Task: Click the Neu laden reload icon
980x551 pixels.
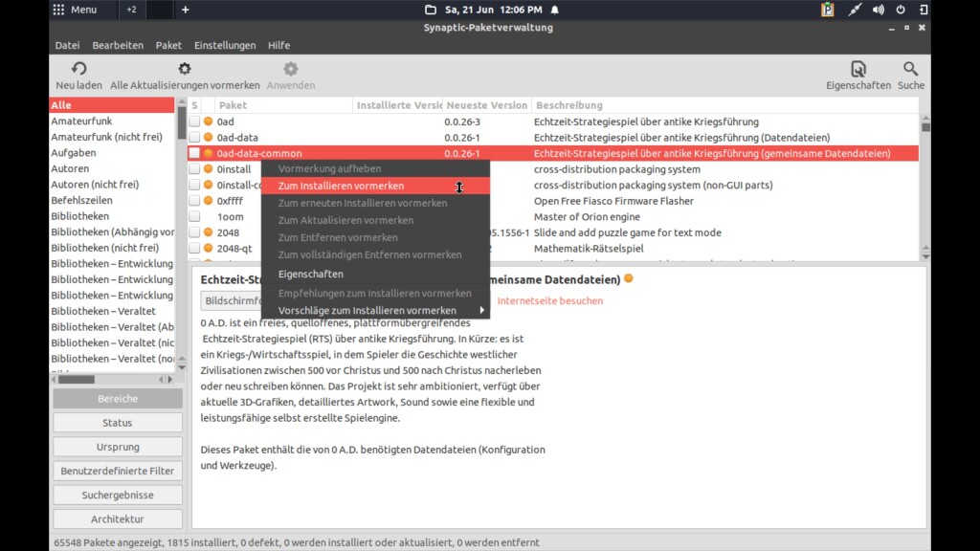Action: (x=78, y=68)
